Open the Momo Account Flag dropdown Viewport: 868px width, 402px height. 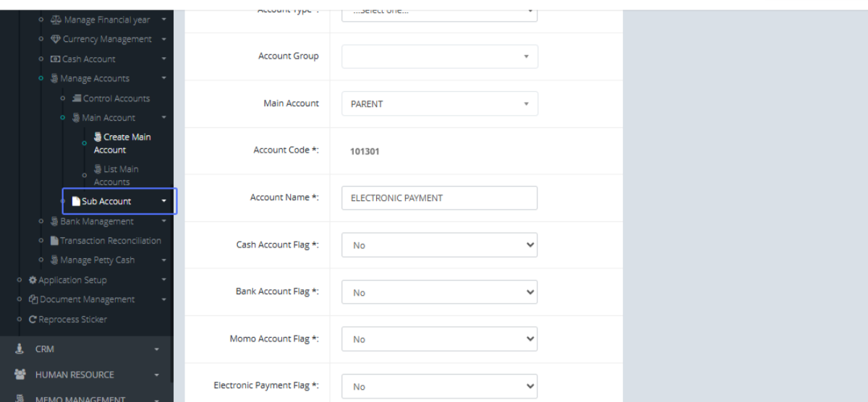(439, 339)
